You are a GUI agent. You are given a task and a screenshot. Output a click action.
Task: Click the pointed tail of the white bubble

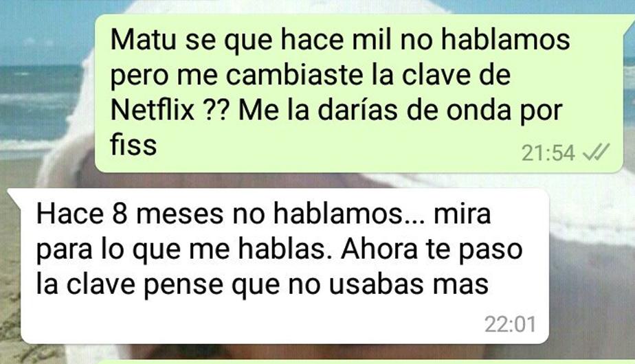coord(14,196)
